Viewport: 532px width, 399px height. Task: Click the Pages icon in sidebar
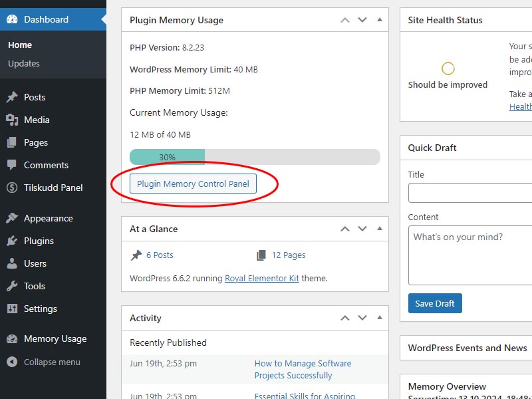pos(12,142)
